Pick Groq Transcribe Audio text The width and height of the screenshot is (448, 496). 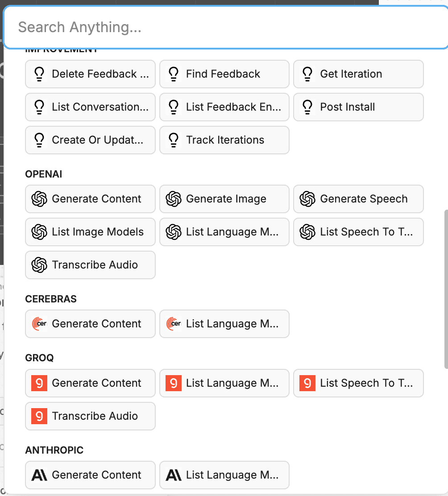(x=95, y=416)
